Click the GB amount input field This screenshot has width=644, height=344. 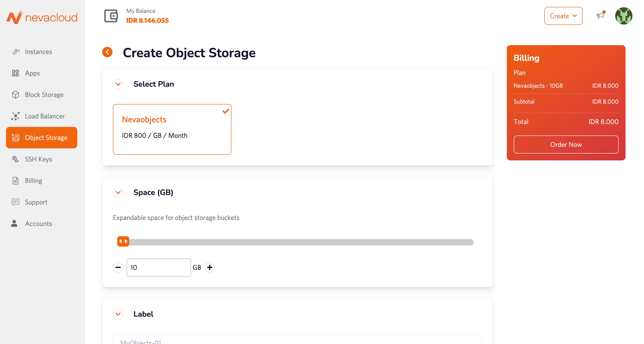[159, 267]
